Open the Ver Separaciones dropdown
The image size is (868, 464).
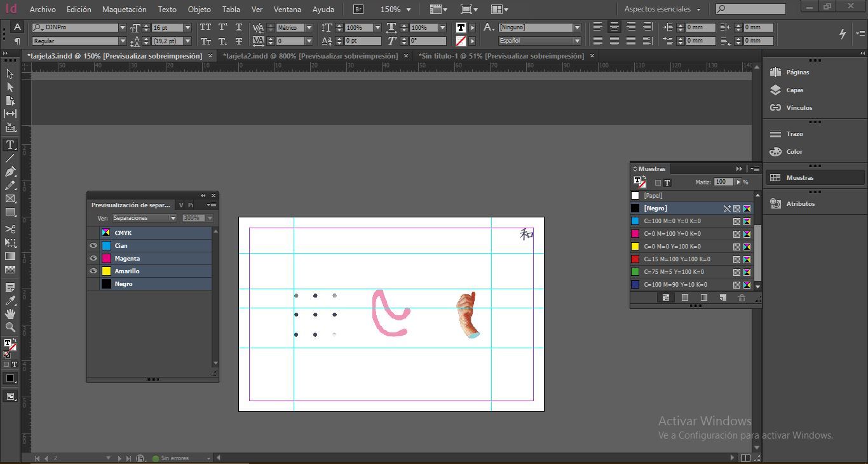144,218
